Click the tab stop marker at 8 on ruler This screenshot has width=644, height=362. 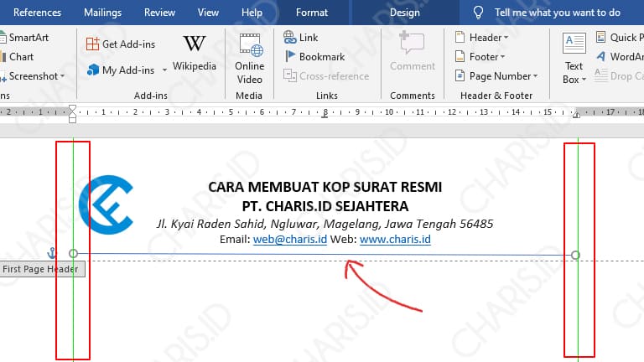point(325,116)
